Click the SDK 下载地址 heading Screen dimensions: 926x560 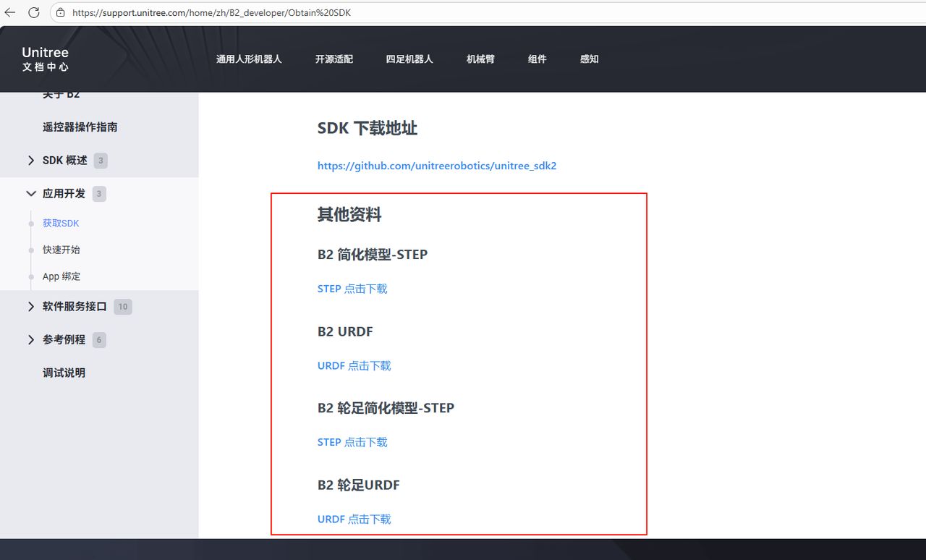[368, 128]
